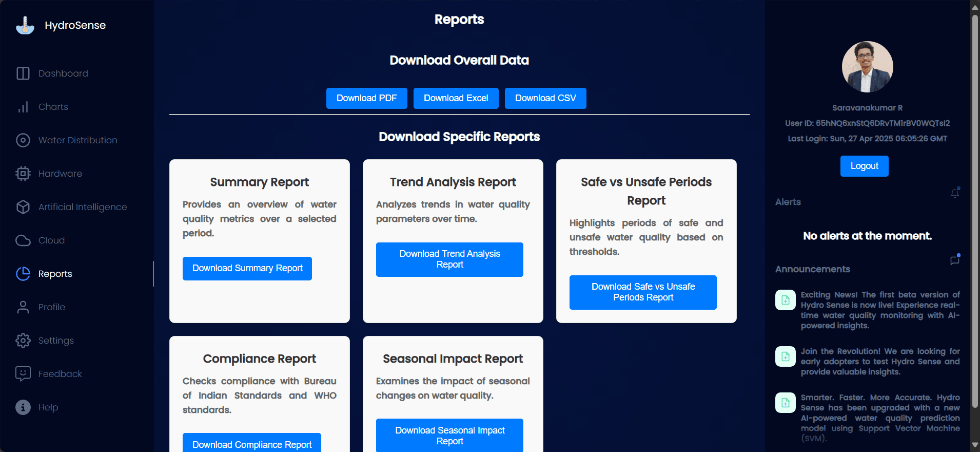Click the Download CSV button
The width and height of the screenshot is (980, 452).
click(545, 98)
